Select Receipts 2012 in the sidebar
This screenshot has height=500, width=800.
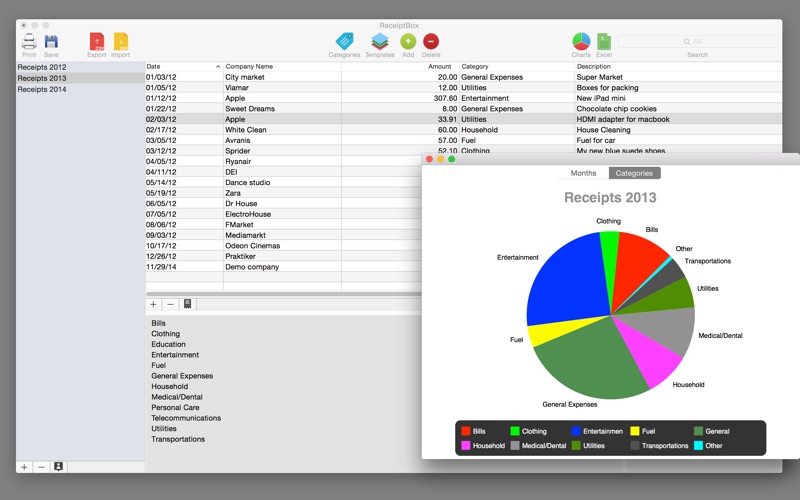(42, 67)
